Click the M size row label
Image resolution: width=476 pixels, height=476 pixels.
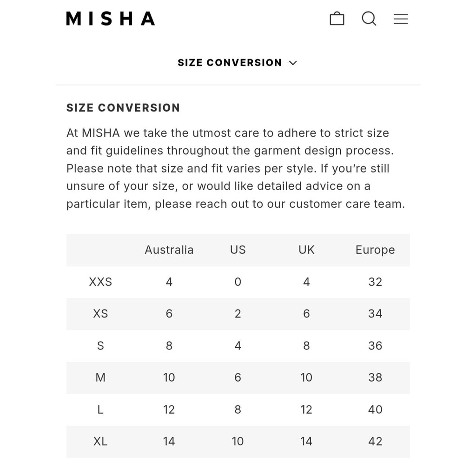coord(100,377)
